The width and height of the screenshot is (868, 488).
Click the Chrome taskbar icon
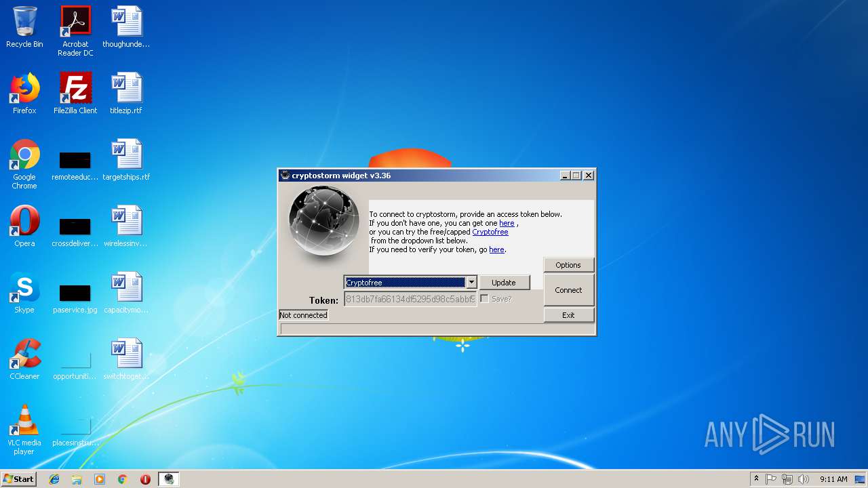coord(122,479)
